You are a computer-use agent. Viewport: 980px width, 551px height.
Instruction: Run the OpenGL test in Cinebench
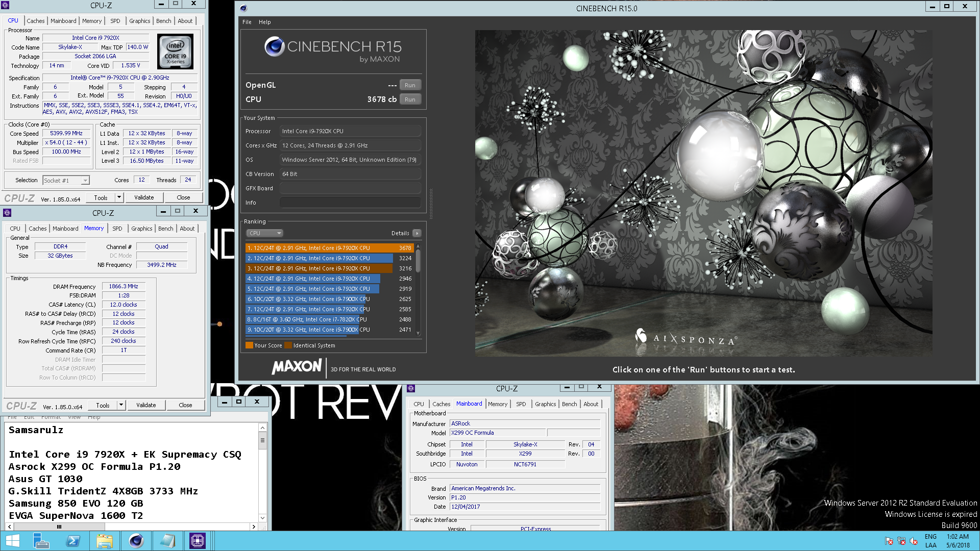[x=410, y=85]
